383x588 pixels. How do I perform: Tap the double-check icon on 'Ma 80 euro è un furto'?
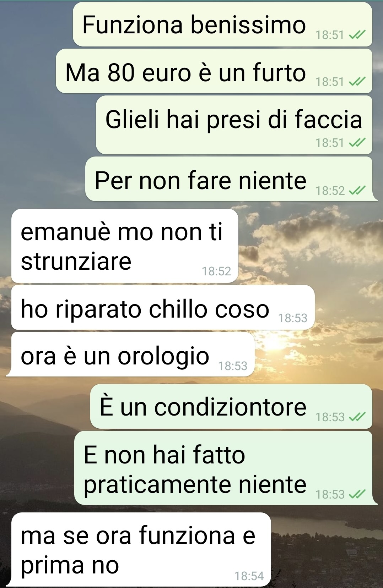[x=357, y=82]
